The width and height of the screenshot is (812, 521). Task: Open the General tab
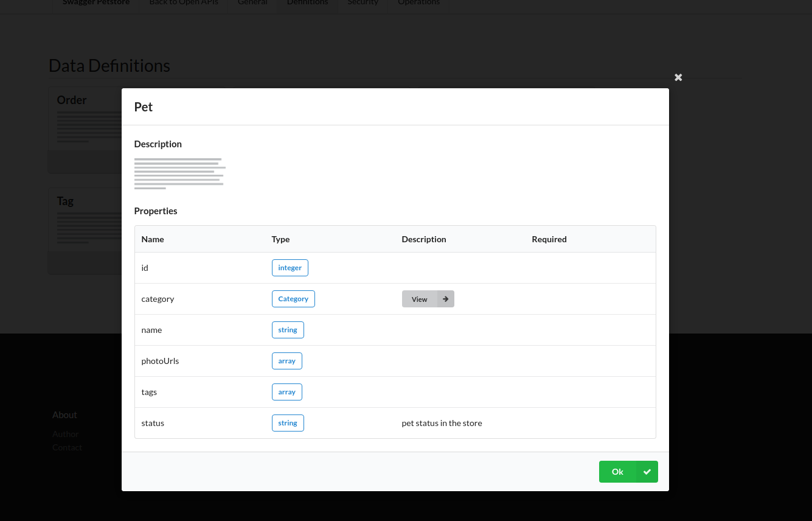pyautogui.click(x=252, y=3)
